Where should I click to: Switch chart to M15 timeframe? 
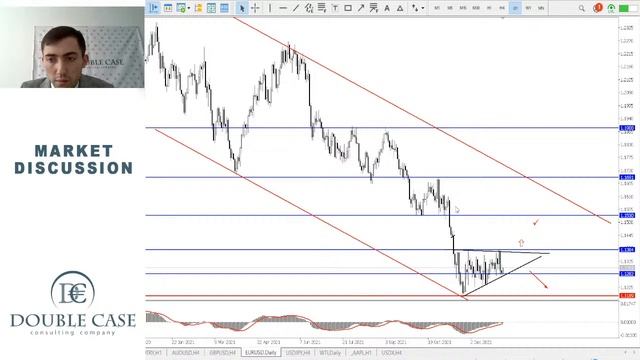pos(463,8)
